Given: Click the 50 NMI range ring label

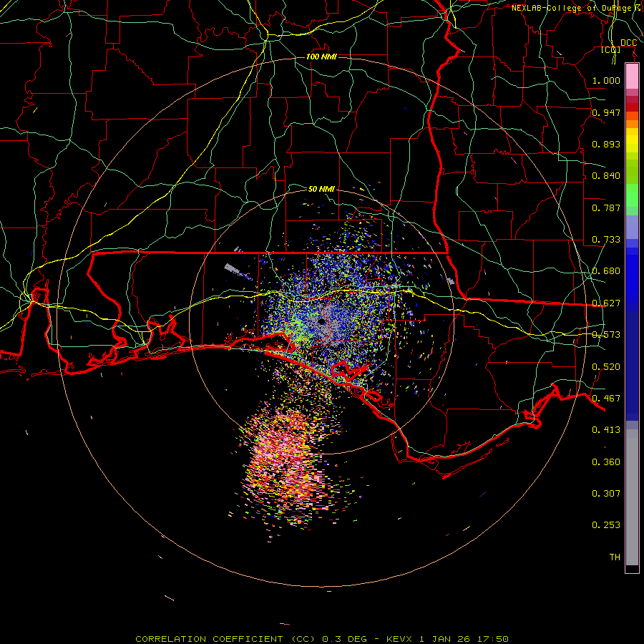Looking at the screenshot, I should point(321,190).
